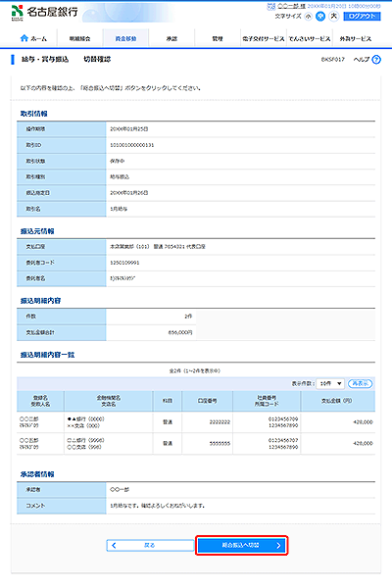This screenshot has height=588, width=392.
Task: Set text size to medium (中)
Action: pos(320,16)
